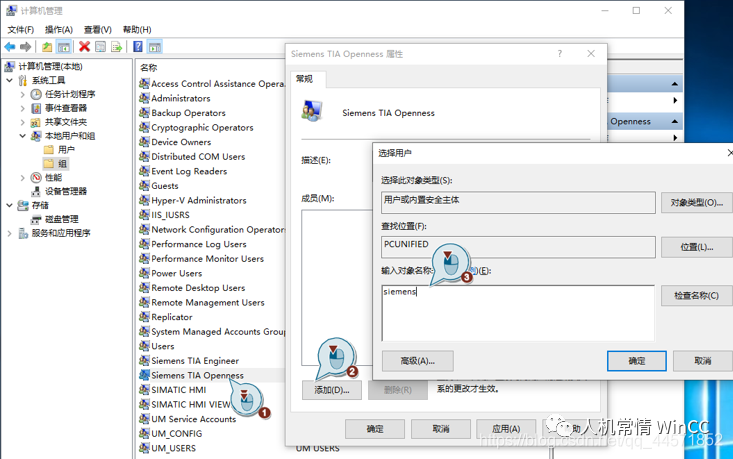
Task: Click the blue Help toolbar icon
Action: click(138, 47)
